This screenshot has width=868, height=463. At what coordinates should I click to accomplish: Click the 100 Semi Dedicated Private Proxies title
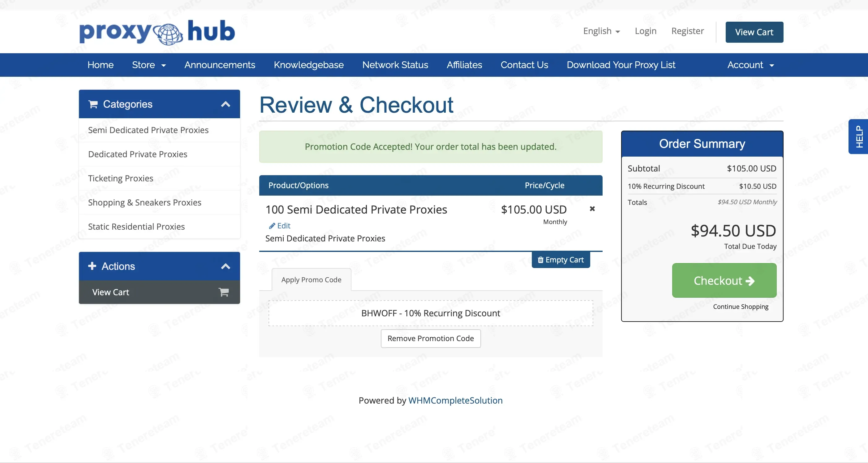click(356, 210)
